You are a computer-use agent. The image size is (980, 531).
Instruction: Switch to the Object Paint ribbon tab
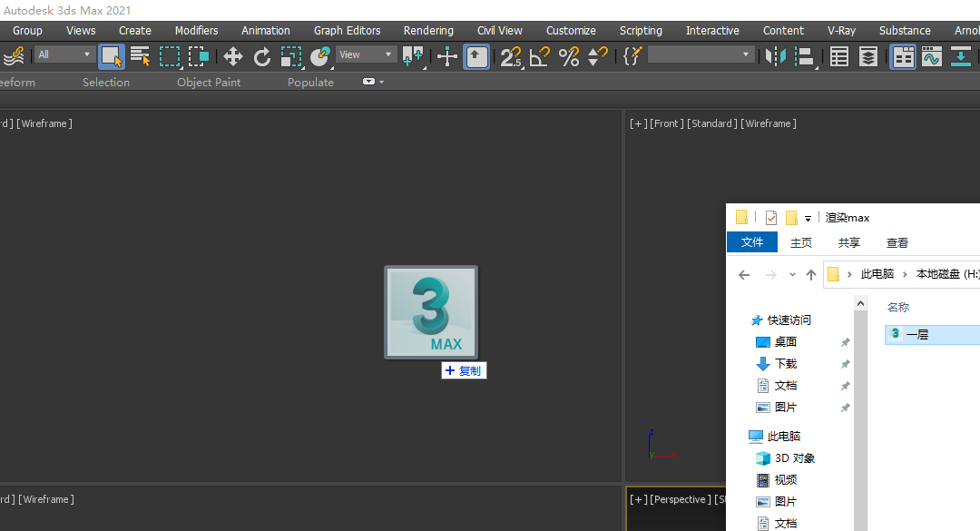pyautogui.click(x=209, y=83)
